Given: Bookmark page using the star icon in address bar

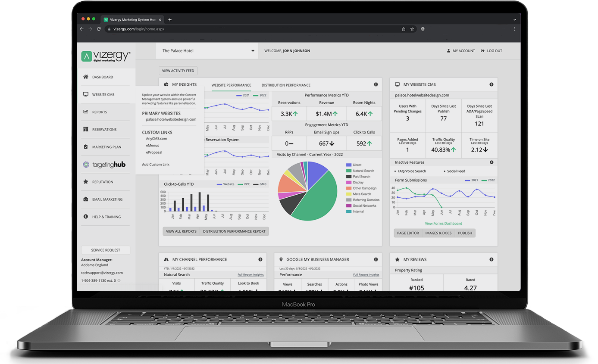Looking at the screenshot, I should tap(412, 29).
